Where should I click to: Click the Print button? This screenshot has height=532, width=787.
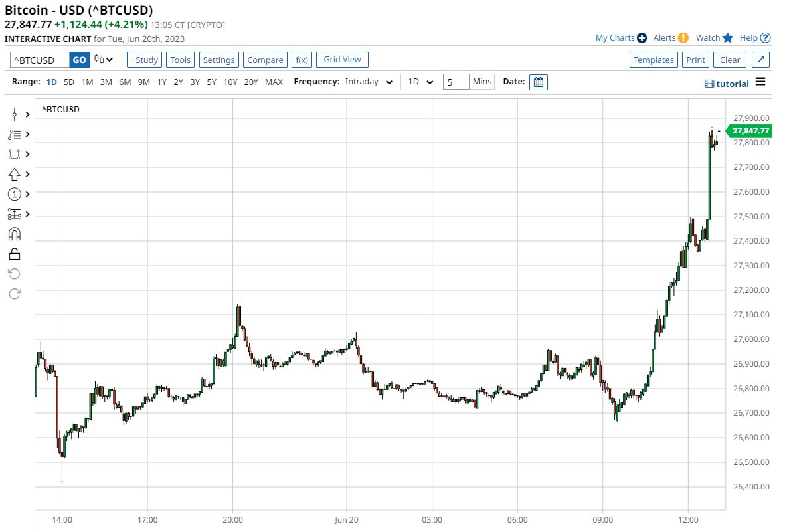695,60
